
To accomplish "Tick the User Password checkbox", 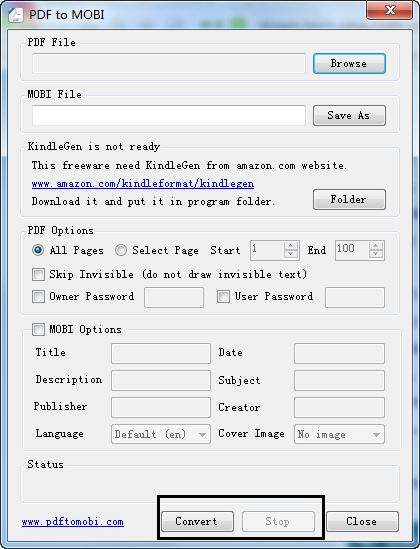I will [x=223, y=297].
